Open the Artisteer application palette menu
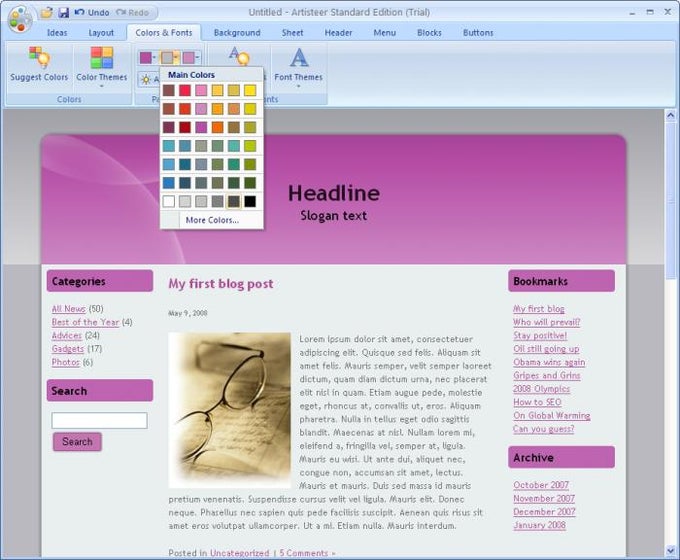 (x=20, y=20)
